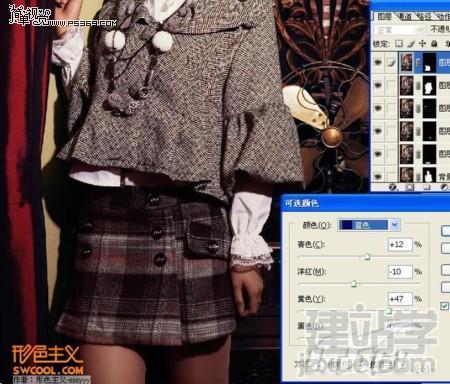Click the lock transparent pixels icon
The height and width of the screenshot is (384, 450).
coord(399,44)
